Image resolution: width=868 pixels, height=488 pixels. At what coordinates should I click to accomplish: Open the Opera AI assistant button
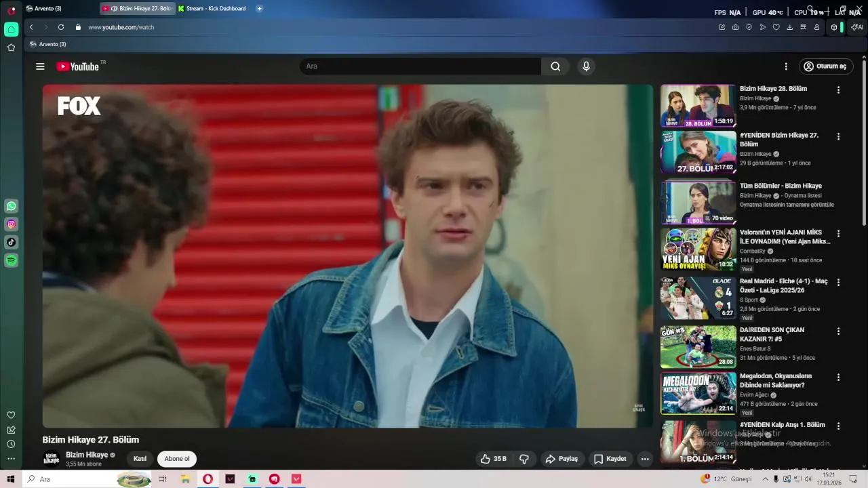point(857,27)
